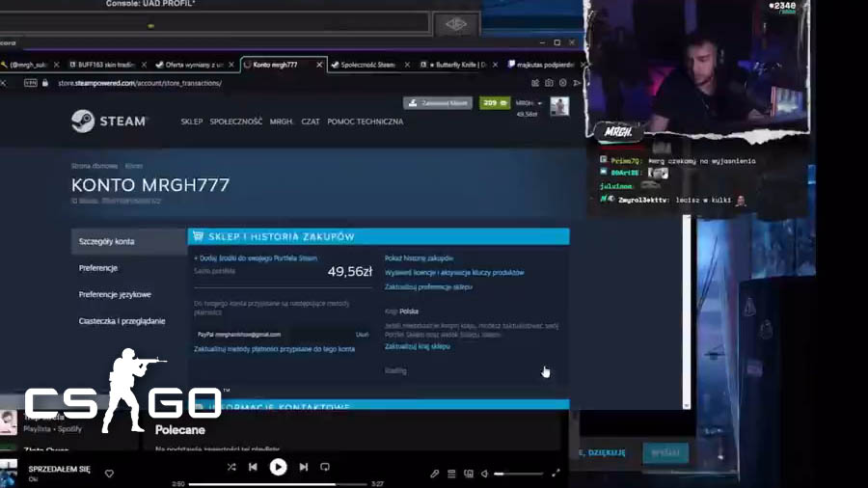
Task: Skip to previous track in Spotify
Action: pos(253,467)
